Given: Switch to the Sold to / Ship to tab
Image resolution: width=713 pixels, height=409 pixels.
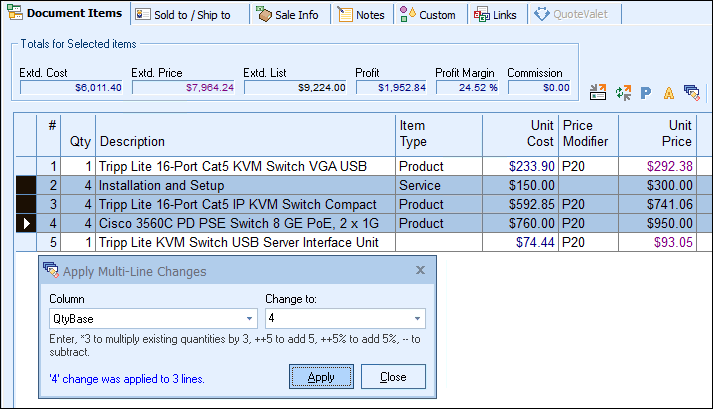Looking at the screenshot, I should pos(187,15).
